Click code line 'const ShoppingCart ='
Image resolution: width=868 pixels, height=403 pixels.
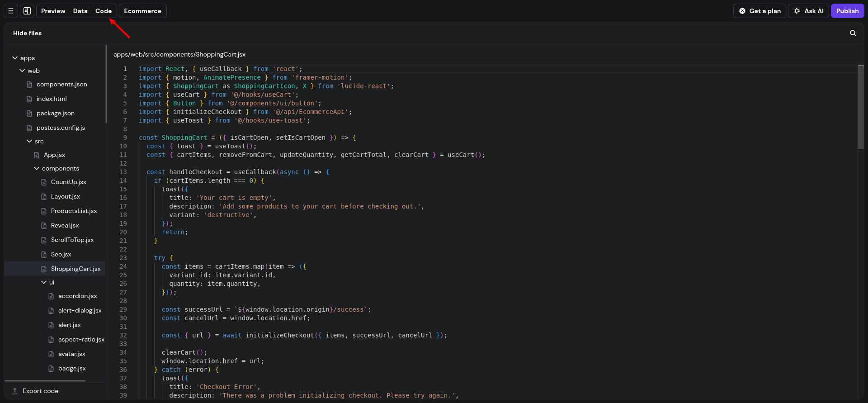pyautogui.click(x=246, y=137)
